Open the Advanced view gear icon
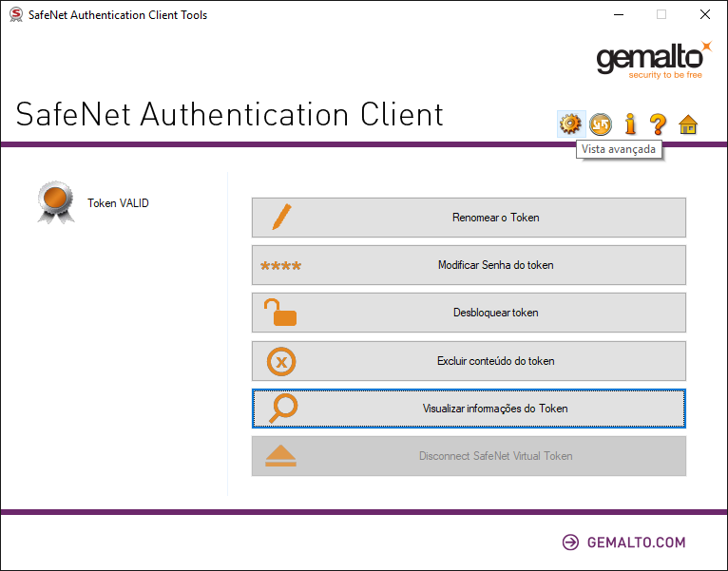The width and height of the screenshot is (728, 571). (x=569, y=124)
